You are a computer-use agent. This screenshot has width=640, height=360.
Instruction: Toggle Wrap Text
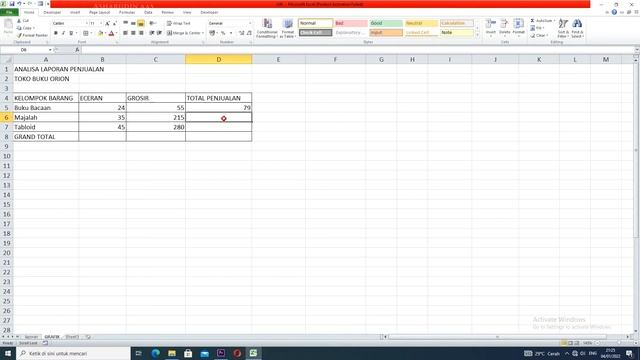click(179, 23)
